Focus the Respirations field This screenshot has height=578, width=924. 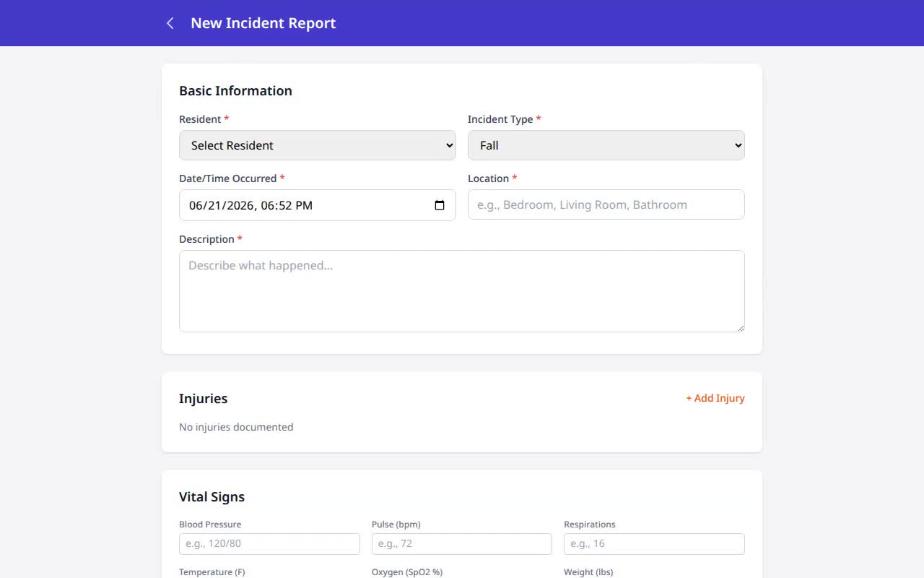[x=654, y=544]
